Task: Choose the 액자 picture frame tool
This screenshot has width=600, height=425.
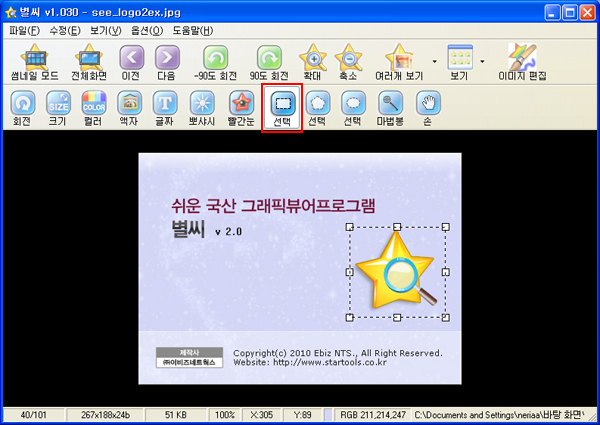Action: (129, 108)
